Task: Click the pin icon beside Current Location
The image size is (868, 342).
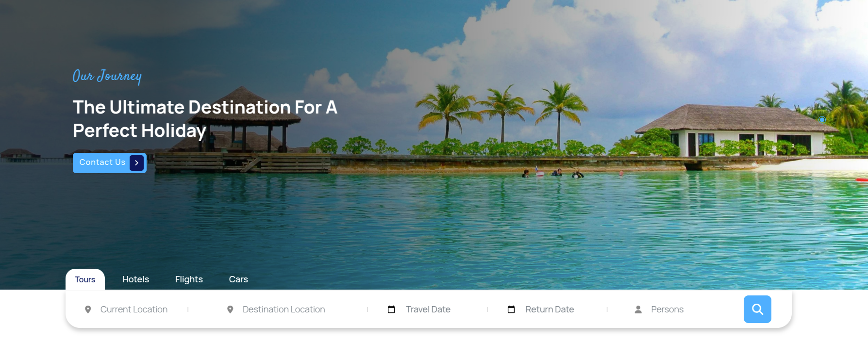Action: (88, 309)
